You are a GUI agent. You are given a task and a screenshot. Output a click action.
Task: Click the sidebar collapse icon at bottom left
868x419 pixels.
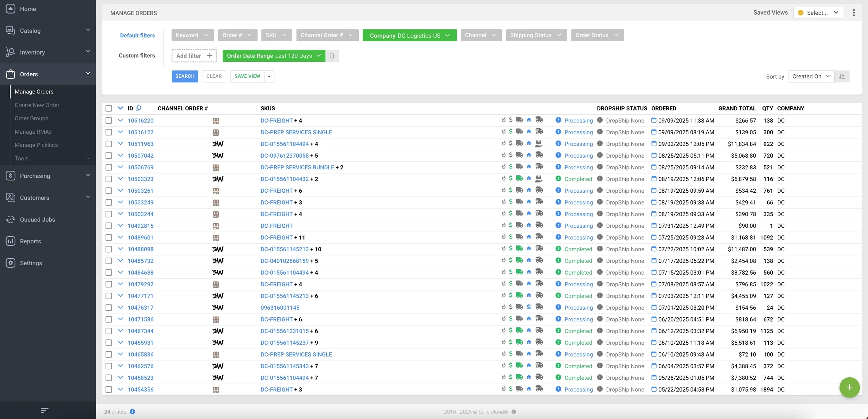[44, 410]
